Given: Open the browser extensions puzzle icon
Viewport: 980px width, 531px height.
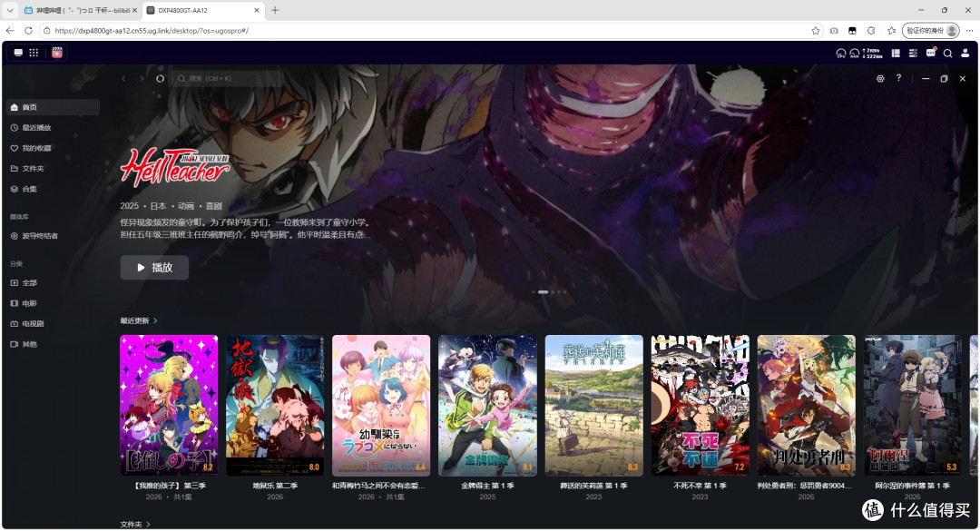Looking at the screenshot, I should pos(871,31).
